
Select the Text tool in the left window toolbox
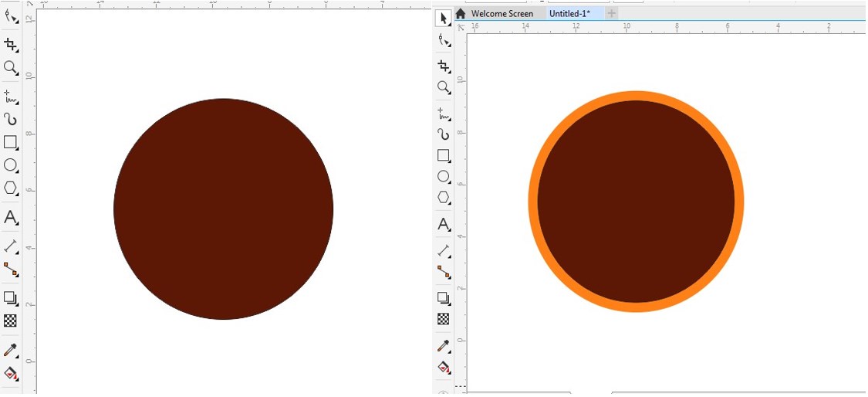(x=11, y=217)
